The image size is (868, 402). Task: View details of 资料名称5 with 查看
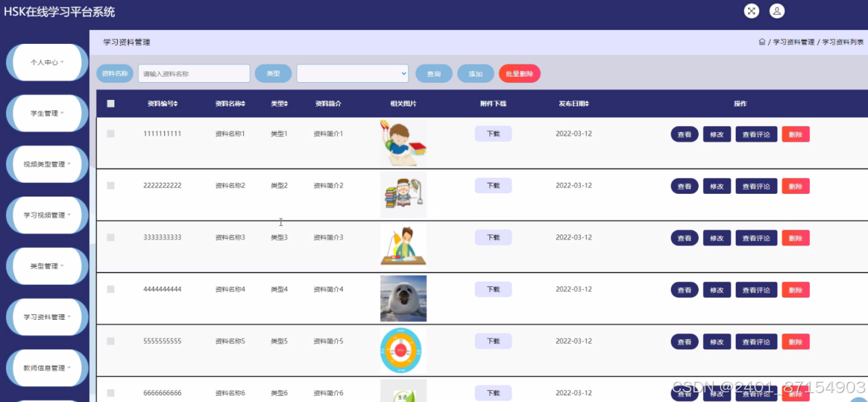click(684, 342)
